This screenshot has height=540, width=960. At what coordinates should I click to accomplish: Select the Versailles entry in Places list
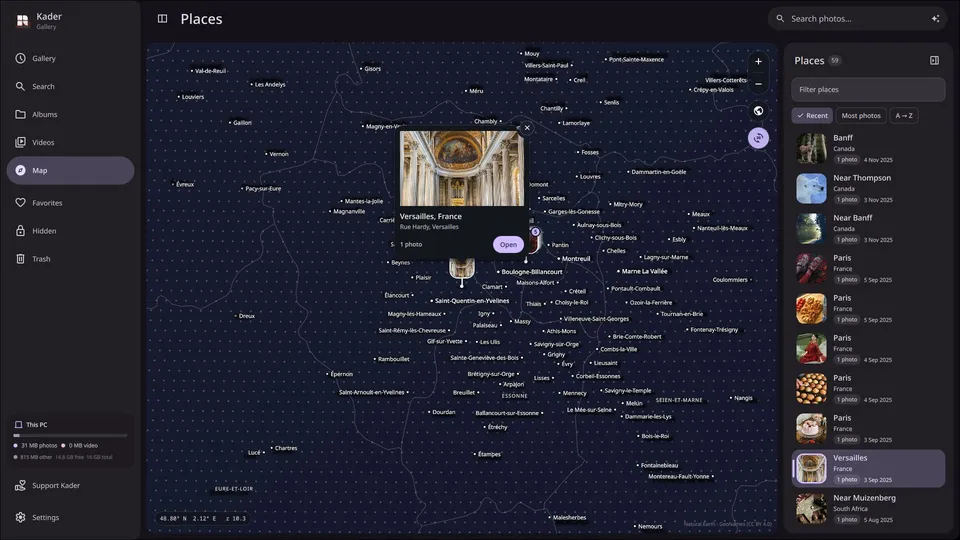tap(868, 468)
